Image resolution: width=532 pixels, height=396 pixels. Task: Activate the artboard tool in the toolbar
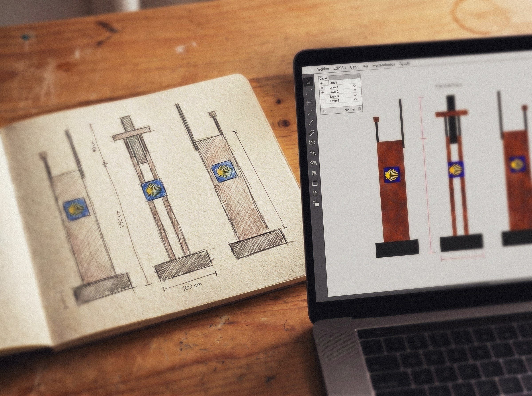tap(310, 102)
